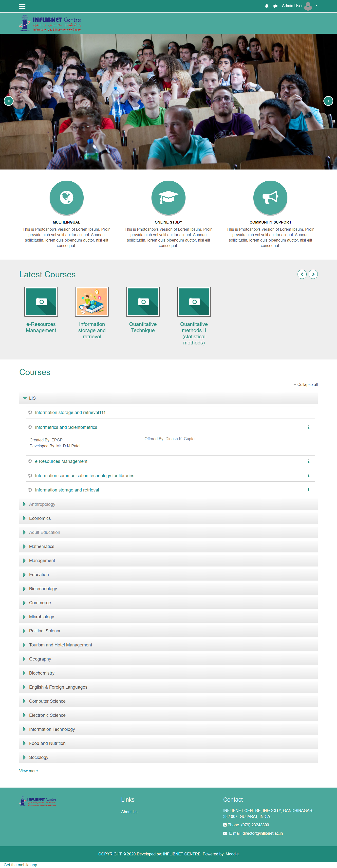Click the Moodle link in footer
This screenshot has height=868, width=337.
point(232,854)
